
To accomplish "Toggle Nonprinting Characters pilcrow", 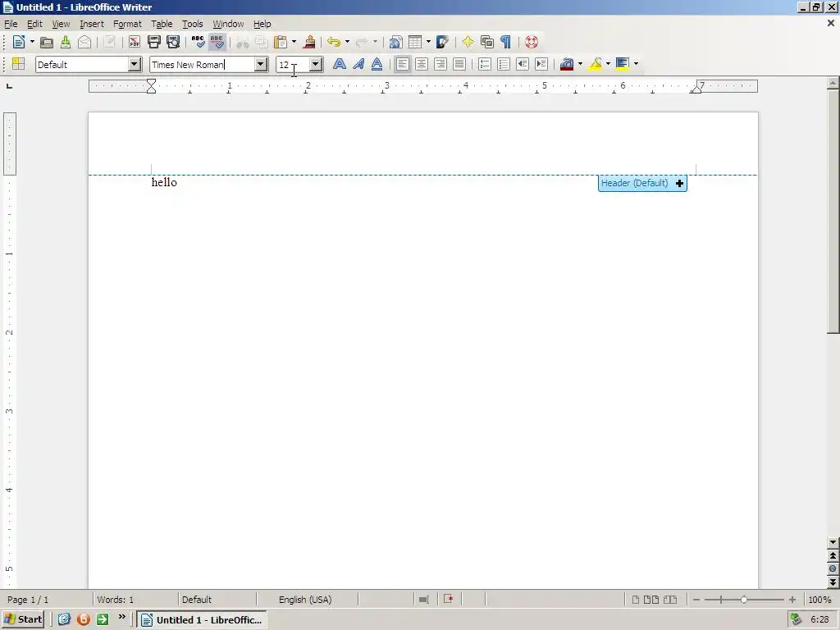I will [x=505, y=42].
